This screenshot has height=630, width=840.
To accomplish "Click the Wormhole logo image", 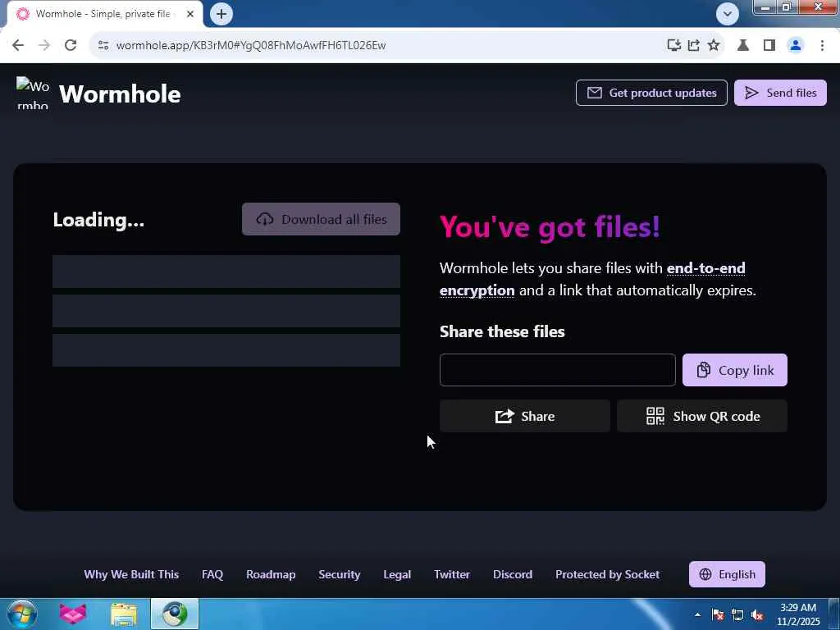I will (x=33, y=94).
